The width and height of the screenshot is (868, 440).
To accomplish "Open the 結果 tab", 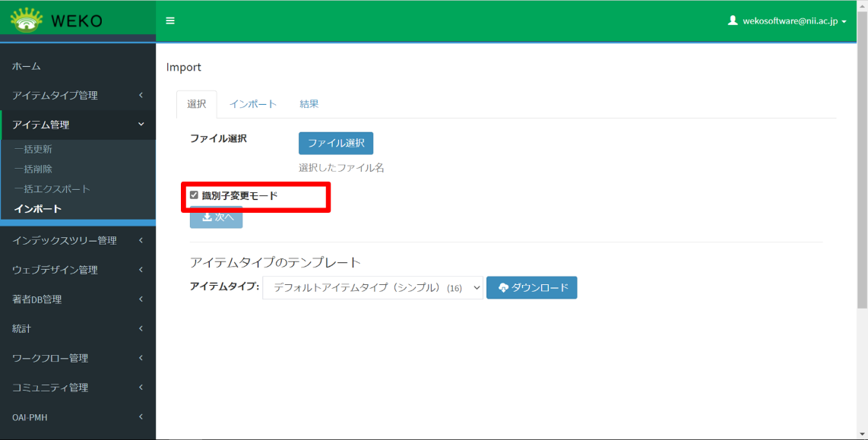I will (x=309, y=103).
